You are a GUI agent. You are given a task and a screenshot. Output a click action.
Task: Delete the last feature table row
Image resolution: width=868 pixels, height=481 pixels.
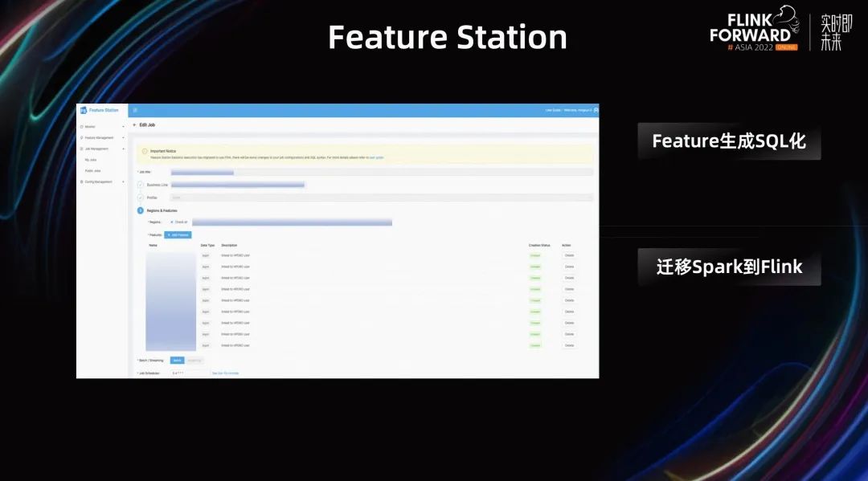pos(569,345)
